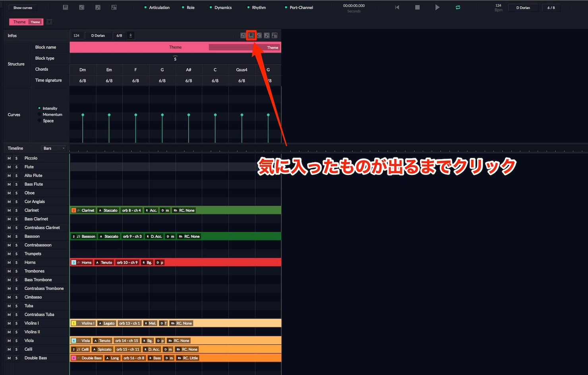Open the 6 / 8 meter in top transport
This screenshot has width=588, height=375.
[x=551, y=8]
